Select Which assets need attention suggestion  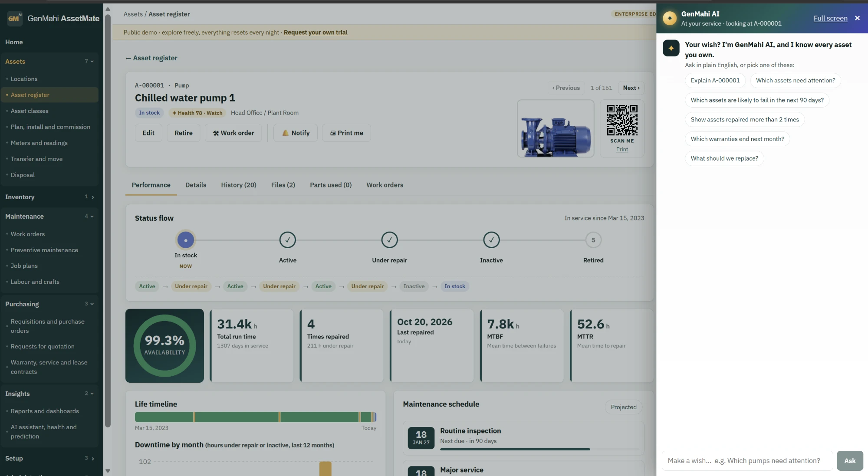point(796,80)
